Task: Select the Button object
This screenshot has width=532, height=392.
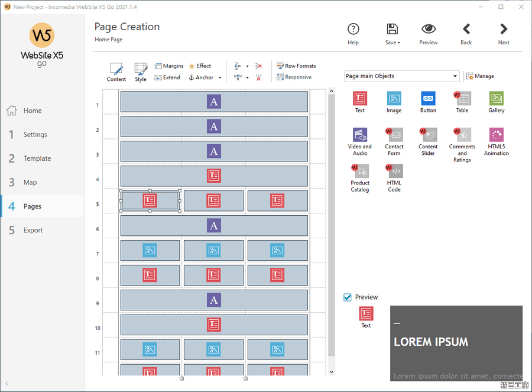Action: click(x=428, y=102)
